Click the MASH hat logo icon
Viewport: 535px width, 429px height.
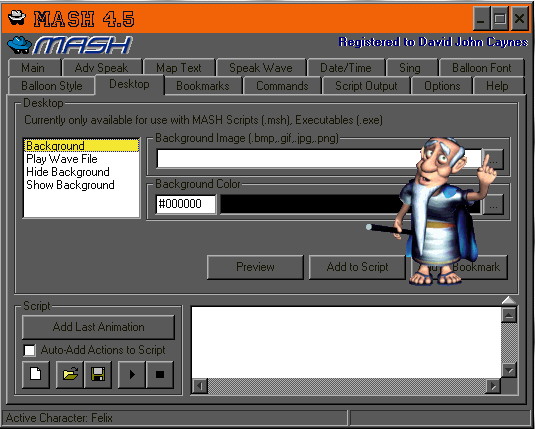click(19, 45)
